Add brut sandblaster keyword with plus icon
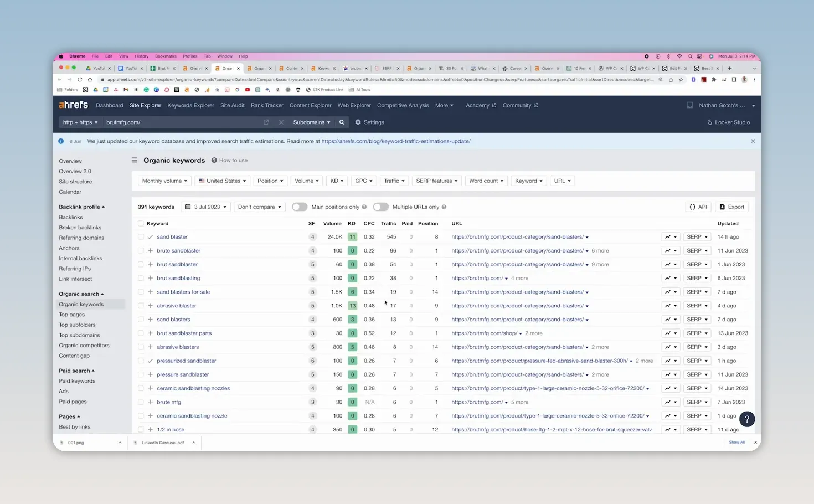The height and width of the screenshot is (504, 814). point(150,265)
